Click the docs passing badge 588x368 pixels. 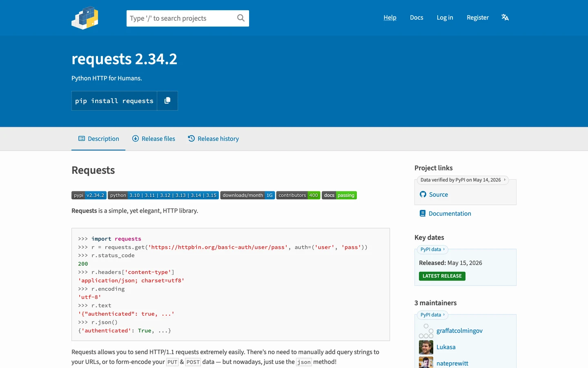(339, 195)
